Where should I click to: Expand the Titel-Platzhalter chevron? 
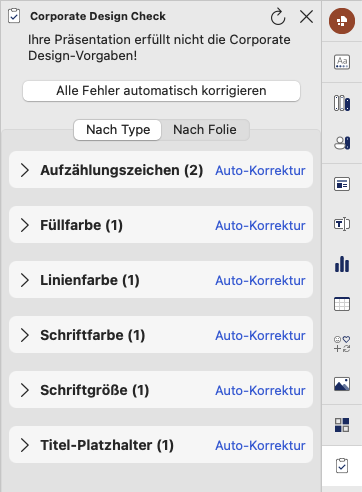[25, 445]
